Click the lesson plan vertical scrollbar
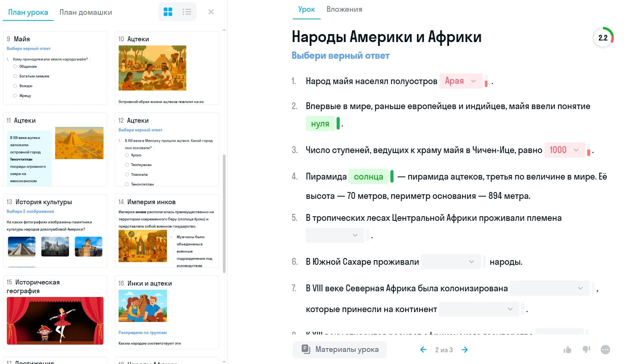This screenshot has height=364, width=627. 224,214
